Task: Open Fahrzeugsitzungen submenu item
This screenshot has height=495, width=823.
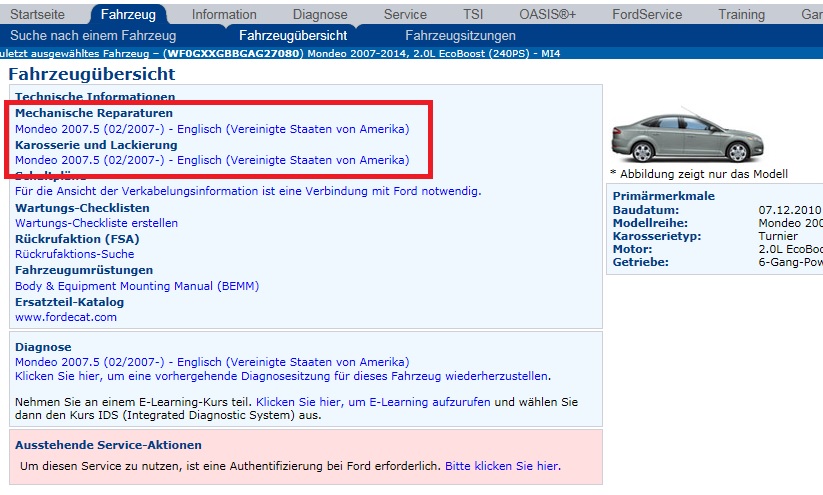Action: click(460, 36)
